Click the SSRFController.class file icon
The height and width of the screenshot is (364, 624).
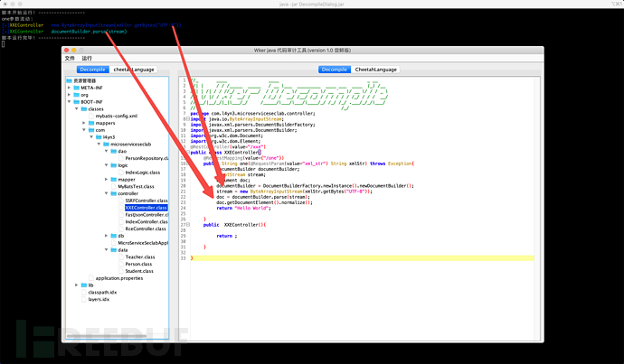[121, 201]
